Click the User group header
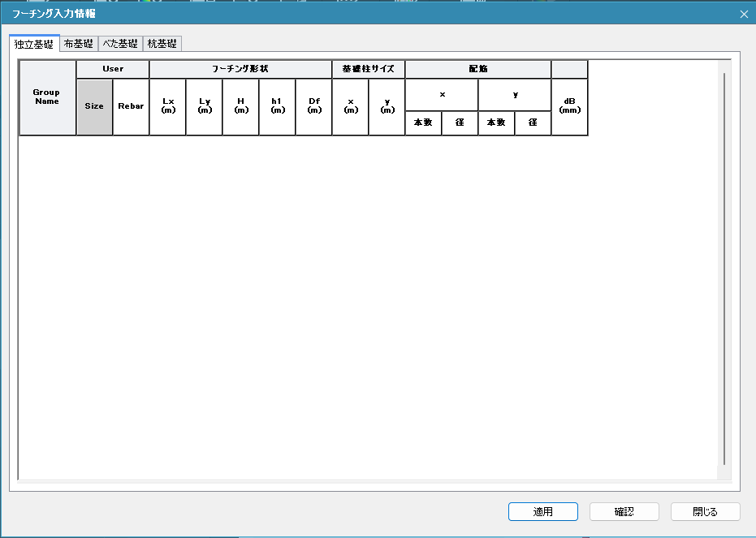 113,69
